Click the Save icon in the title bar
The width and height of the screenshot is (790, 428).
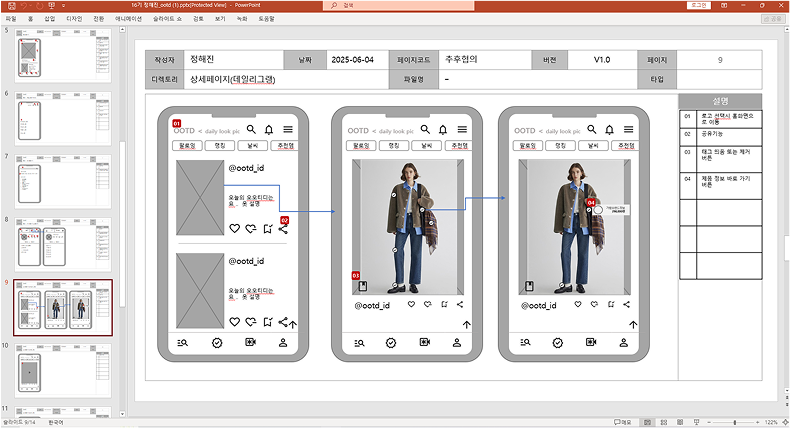click(9, 6)
